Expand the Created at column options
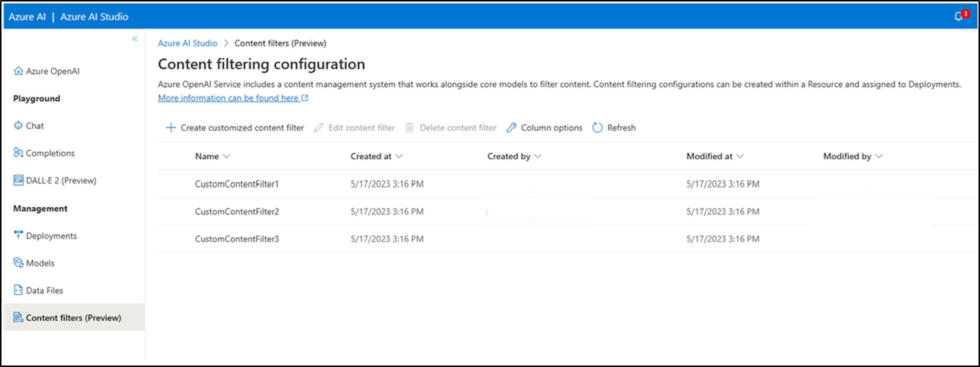 tap(399, 156)
